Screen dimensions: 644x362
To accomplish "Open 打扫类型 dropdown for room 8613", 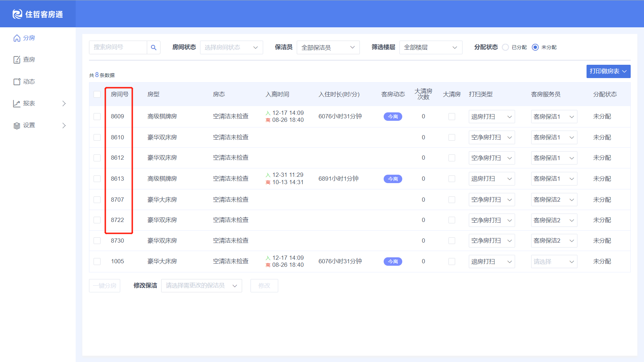I will 492,179.
